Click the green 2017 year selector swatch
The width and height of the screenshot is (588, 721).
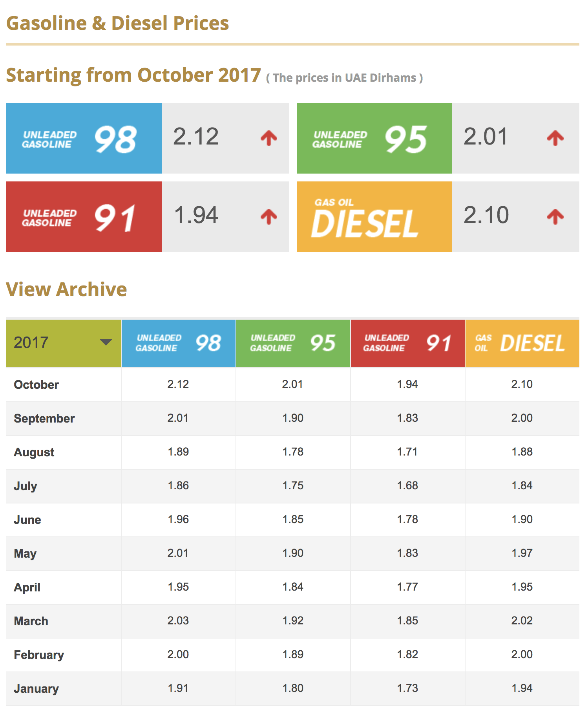click(x=63, y=342)
